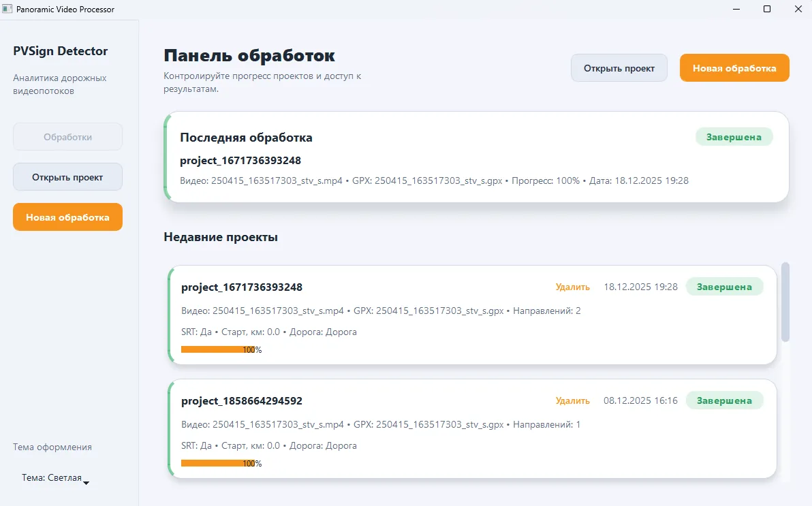Click SRT: Да line under project_1671736393248
This screenshot has width=812, height=506.
coord(269,332)
